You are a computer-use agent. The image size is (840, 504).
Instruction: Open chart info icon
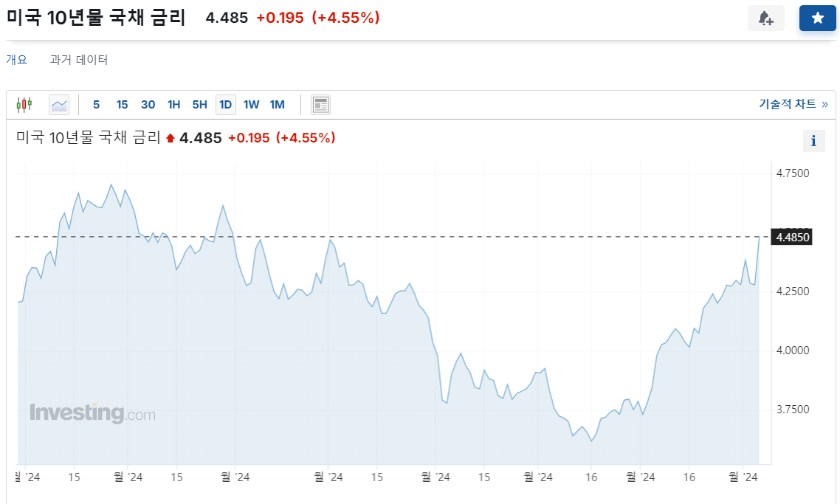(x=813, y=141)
